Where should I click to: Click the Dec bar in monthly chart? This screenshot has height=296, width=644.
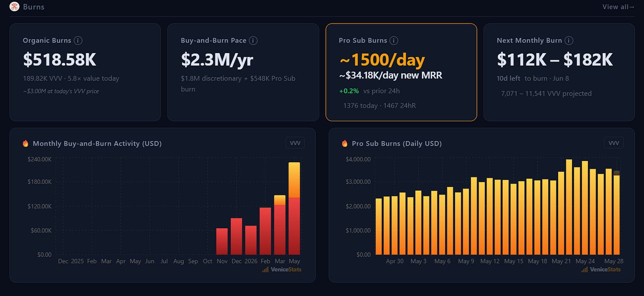click(236, 236)
